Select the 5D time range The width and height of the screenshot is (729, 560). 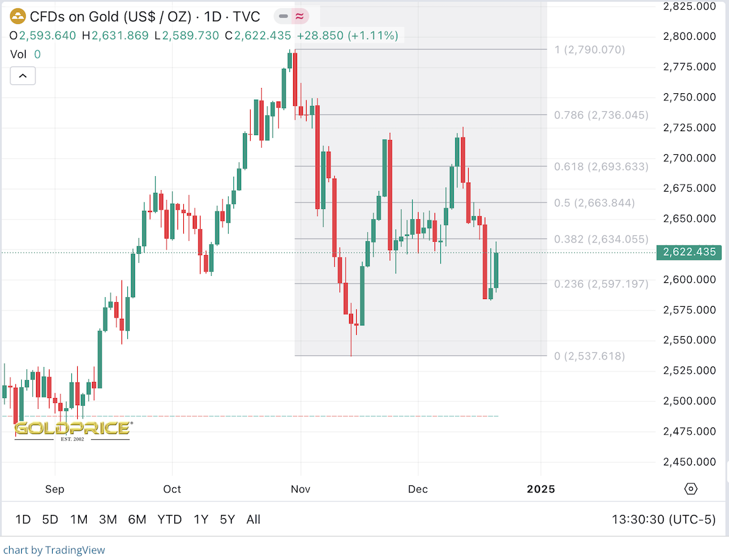[50, 519]
